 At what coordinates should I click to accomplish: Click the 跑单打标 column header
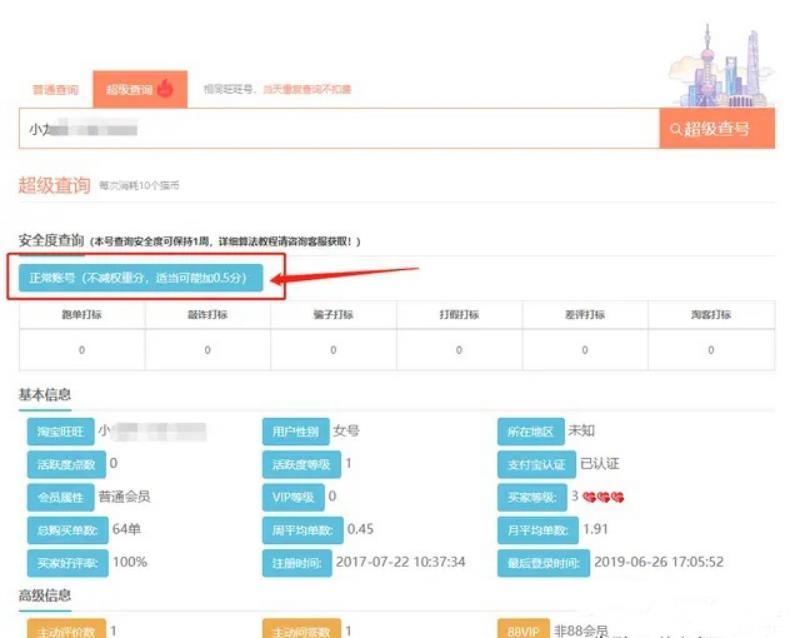[x=82, y=314]
